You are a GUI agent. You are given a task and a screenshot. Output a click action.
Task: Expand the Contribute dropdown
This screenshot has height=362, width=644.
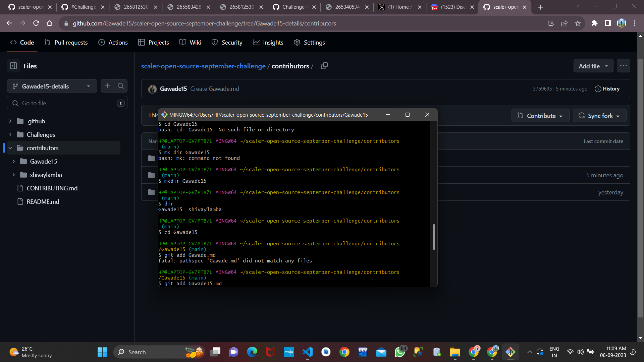pos(540,115)
